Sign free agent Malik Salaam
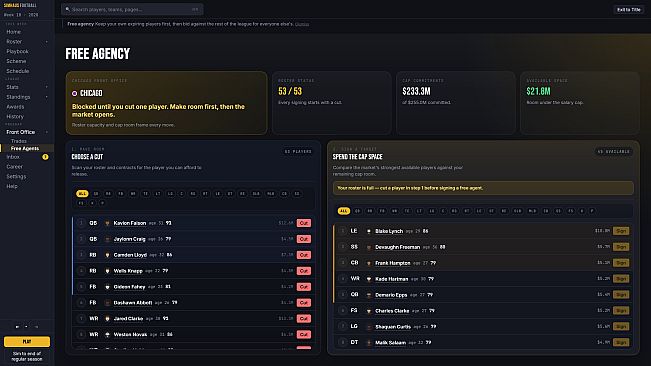Image resolution: width=651 pixels, height=366 pixels. click(x=621, y=343)
